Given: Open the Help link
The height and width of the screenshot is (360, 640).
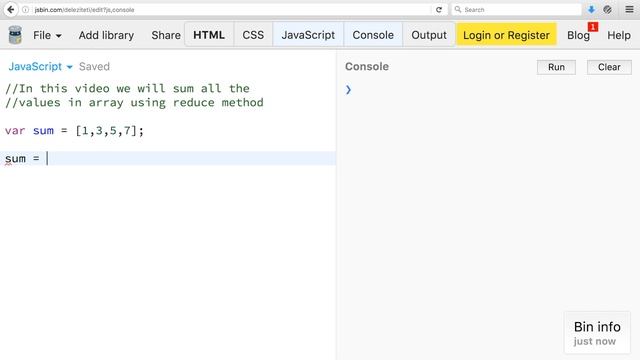Looking at the screenshot, I should pyautogui.click(x=619, y=36).
